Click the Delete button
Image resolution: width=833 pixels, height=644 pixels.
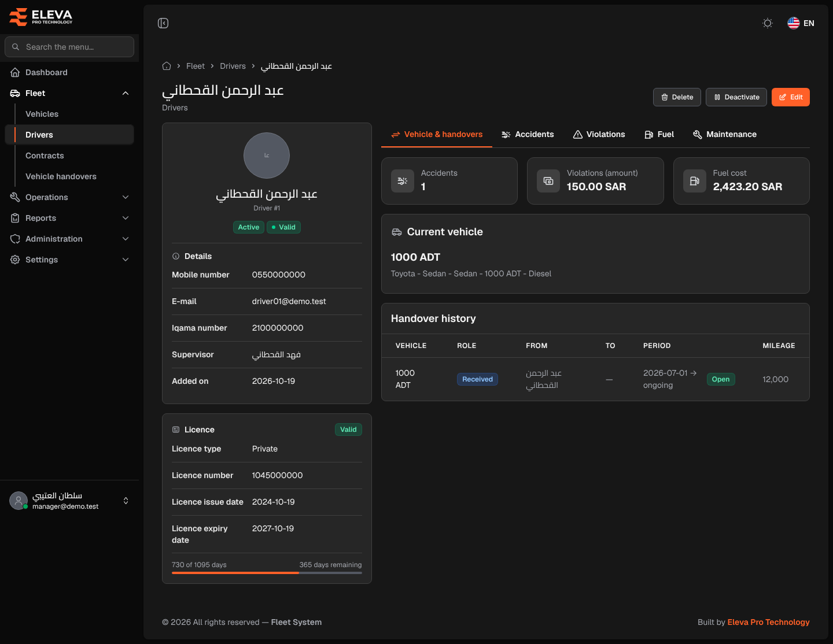(x=677, y=97)
